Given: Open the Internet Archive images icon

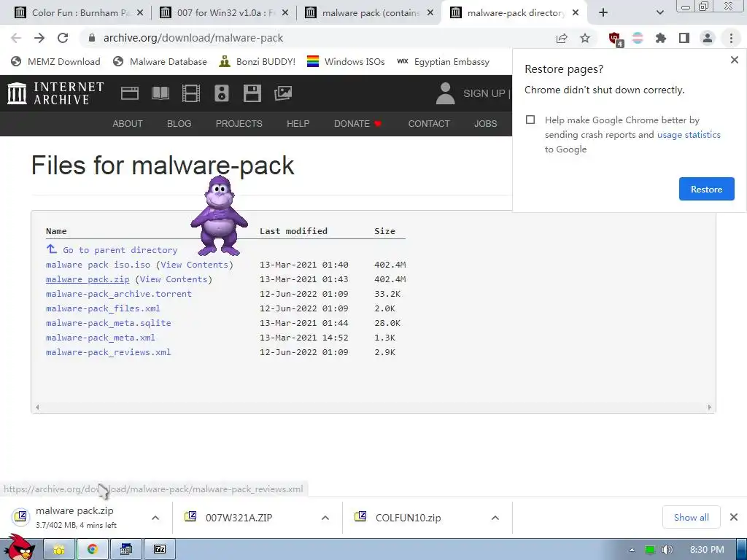Looking at the screenshot, I should (282, 93).
